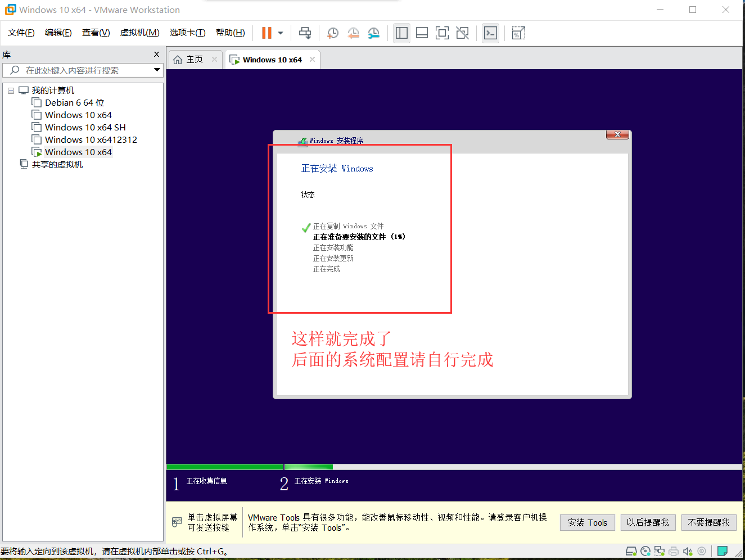Take a snapshot of this virtual machine
745x560 pixels.
point(333,33)
